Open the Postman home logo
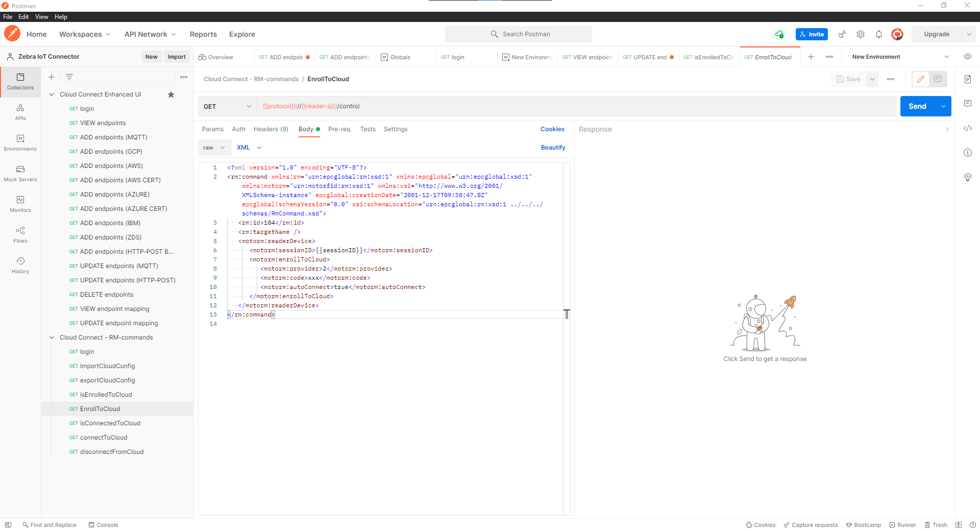 click(x=12, y=34)
